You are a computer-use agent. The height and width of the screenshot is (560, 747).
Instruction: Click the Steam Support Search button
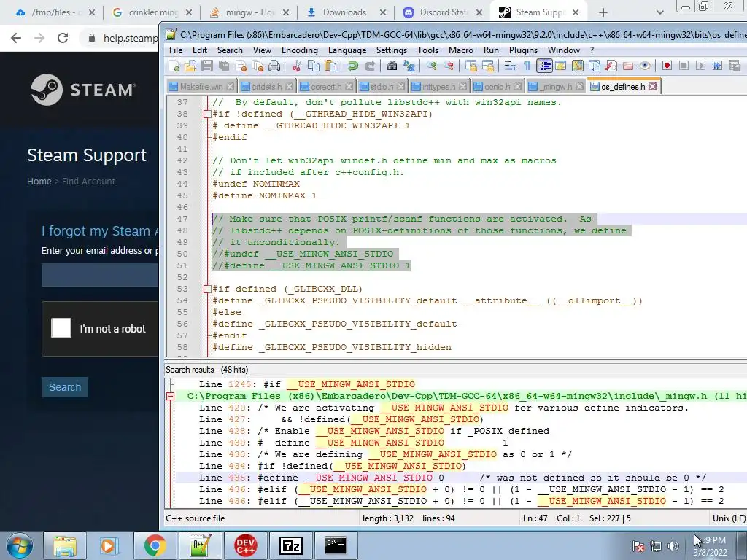point(65,387)
